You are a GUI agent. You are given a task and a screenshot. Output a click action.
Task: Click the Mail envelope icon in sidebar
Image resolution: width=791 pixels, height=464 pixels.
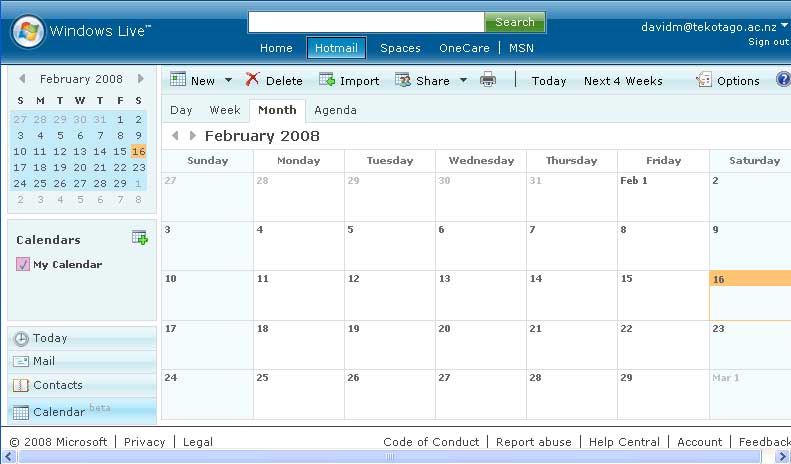[21, 362]
